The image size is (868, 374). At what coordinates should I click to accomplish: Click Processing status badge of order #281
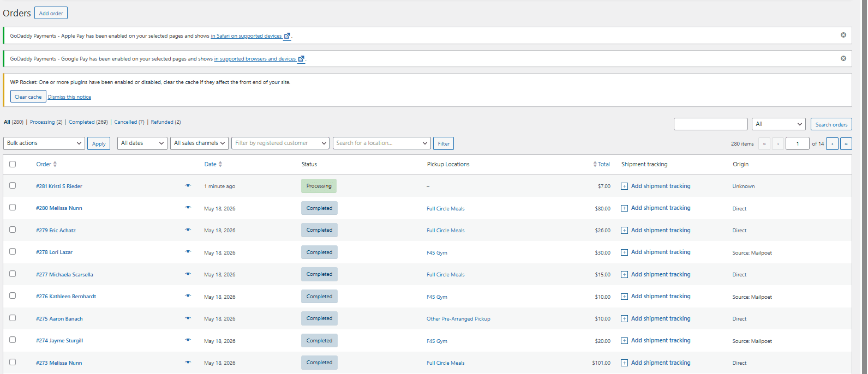click(x=319, y=186)
